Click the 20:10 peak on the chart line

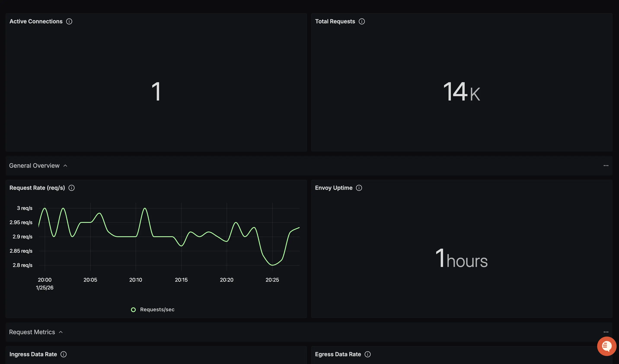(145, 209)
